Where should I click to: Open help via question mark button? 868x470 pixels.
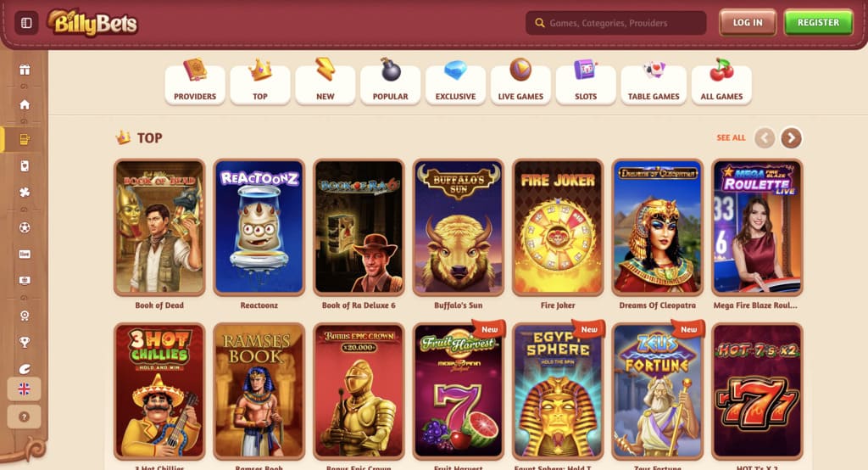[24, 417]
